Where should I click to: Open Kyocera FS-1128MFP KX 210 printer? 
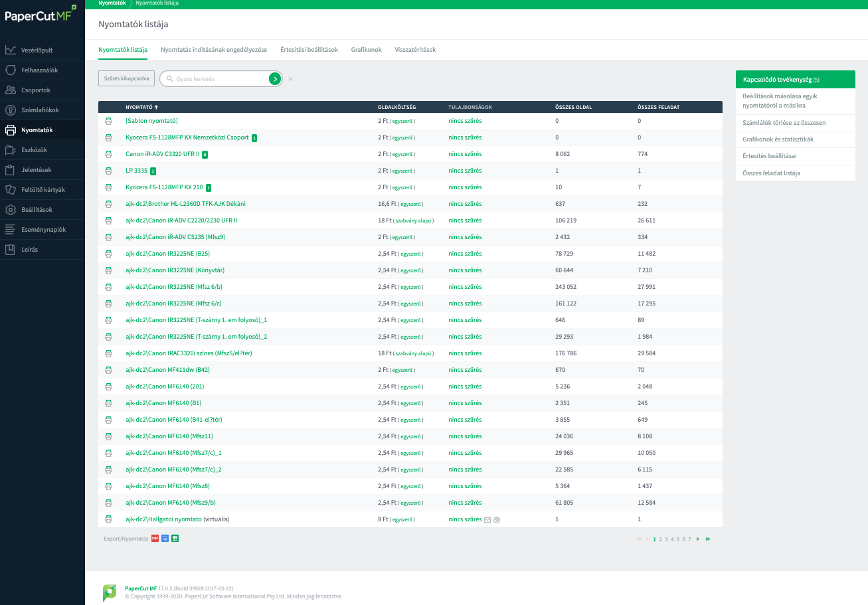pos(164,187)
